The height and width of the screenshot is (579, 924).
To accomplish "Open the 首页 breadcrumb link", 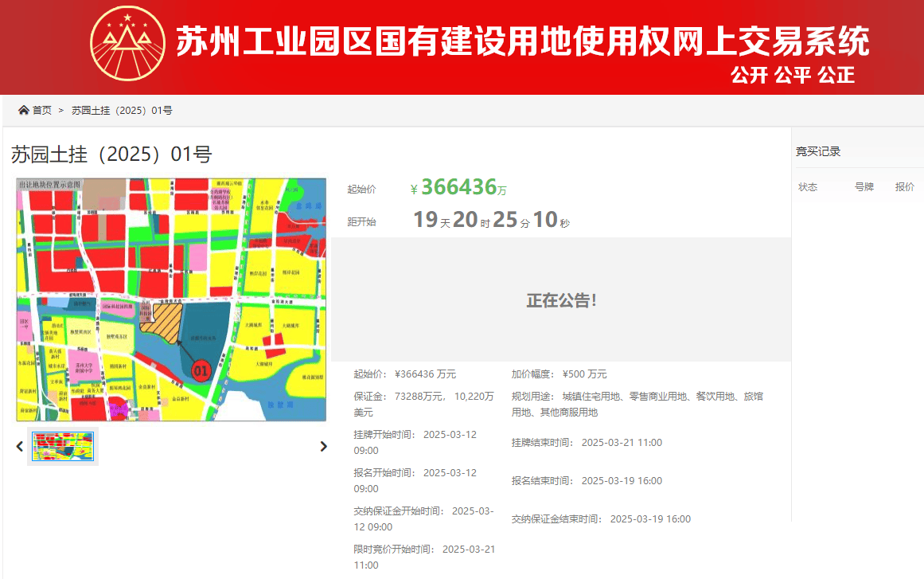I will [x=41, y=110].
